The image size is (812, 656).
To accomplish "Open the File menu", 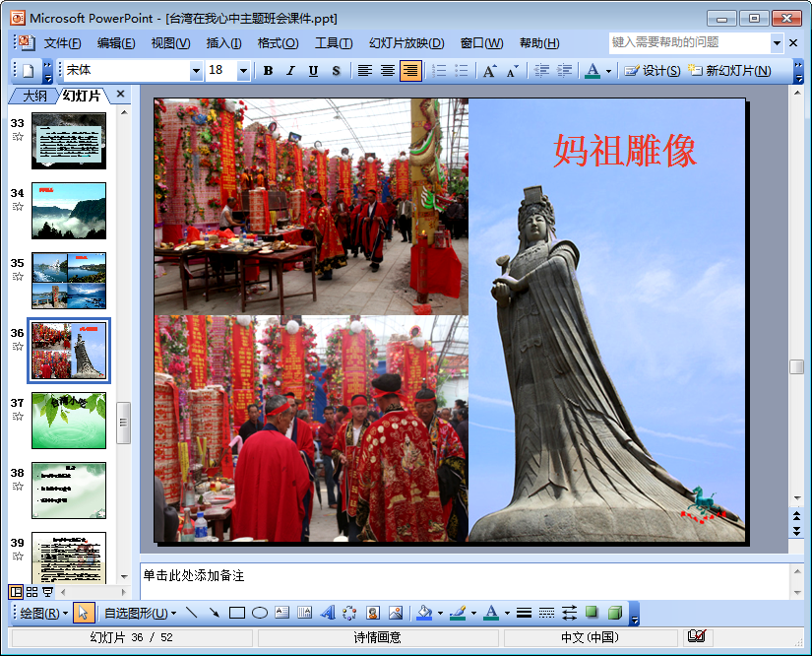I will (x=62, y=43).
